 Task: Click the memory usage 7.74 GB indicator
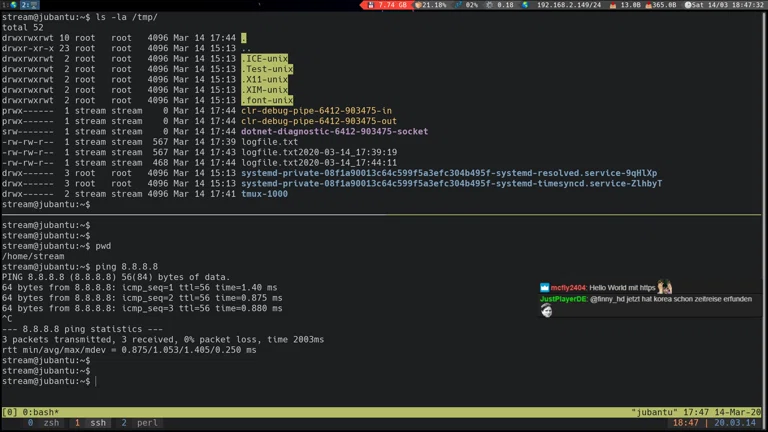(x=386, y=5)
